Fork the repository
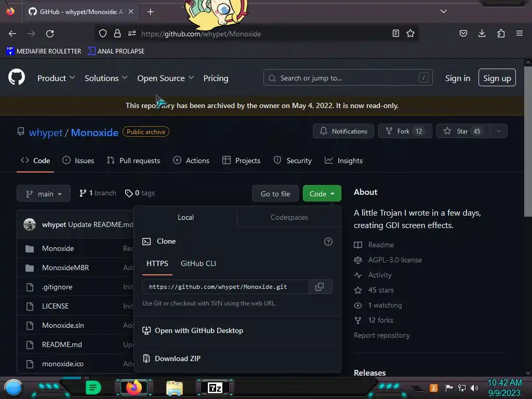 [x=405, y=131]
